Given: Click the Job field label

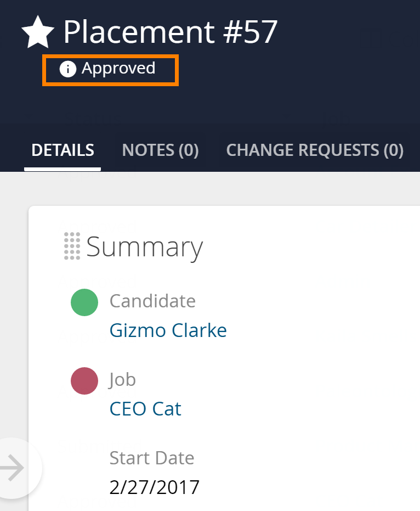Looking at the screenshot, I should pyautogui.click(x=122, y=380).
